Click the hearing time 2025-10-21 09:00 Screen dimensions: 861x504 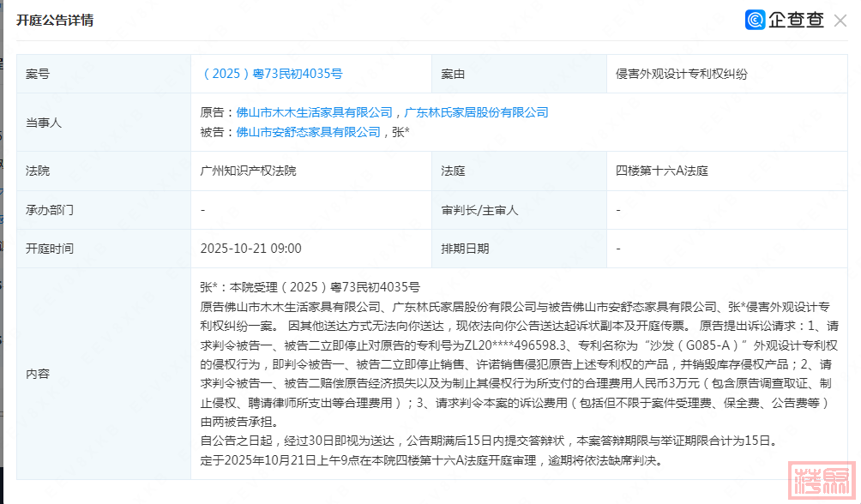[250, 249]
